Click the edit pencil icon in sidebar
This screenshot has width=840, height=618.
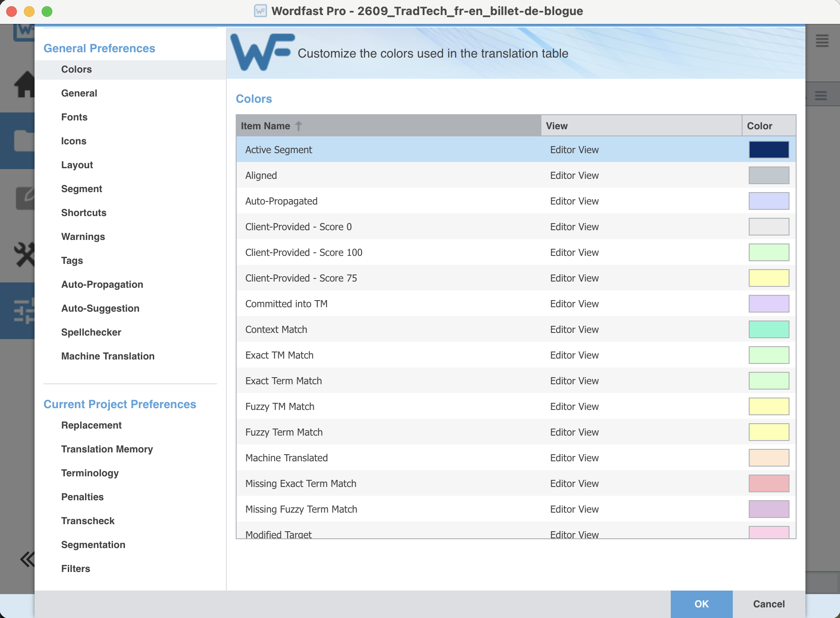click(x=25, y=198)
